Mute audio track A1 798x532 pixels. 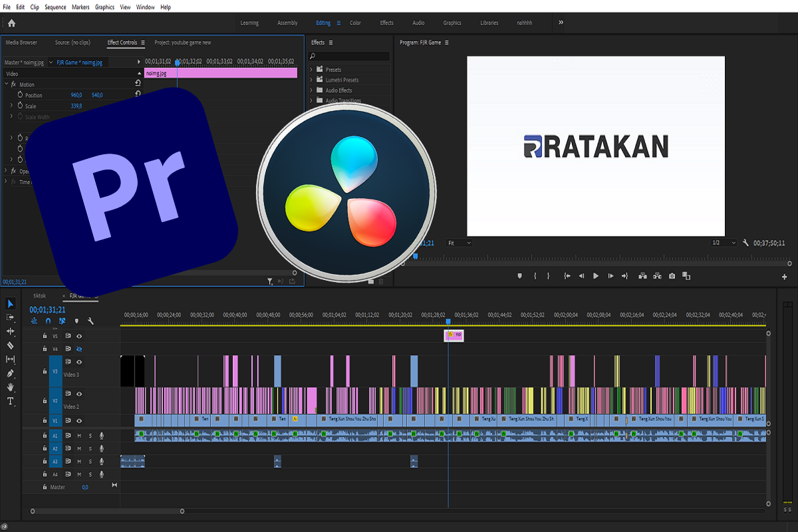click(x=79, y=436)
